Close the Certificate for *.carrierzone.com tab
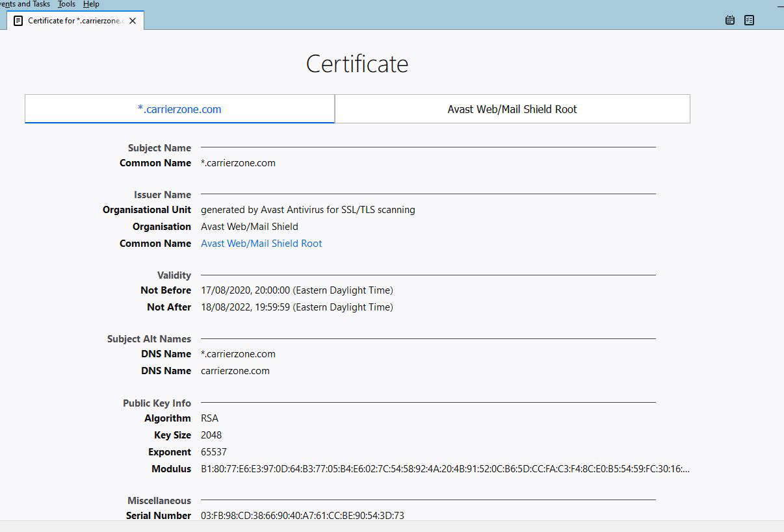The image size is (784, 532). point(133,21)
